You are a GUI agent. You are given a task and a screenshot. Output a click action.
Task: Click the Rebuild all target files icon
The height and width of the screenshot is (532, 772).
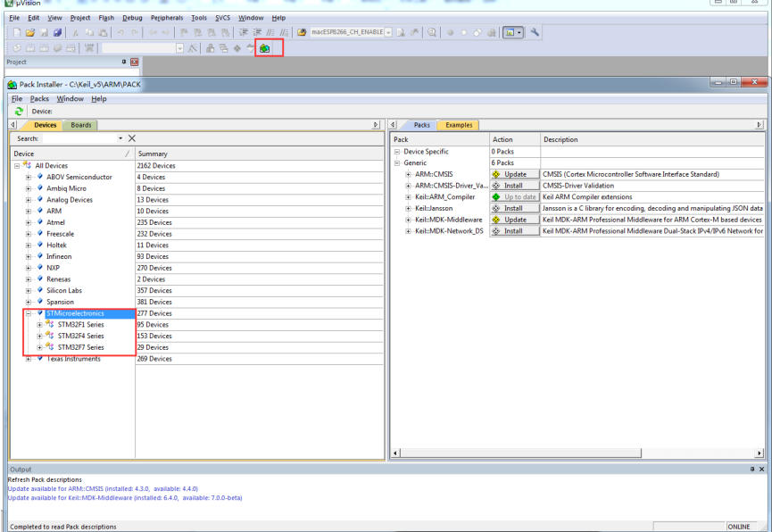click(44, 48)
